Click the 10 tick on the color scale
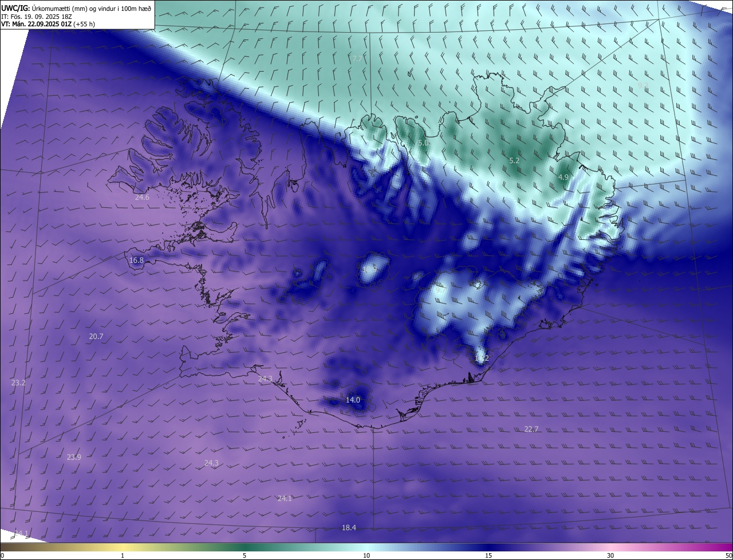 pos(366,556)
